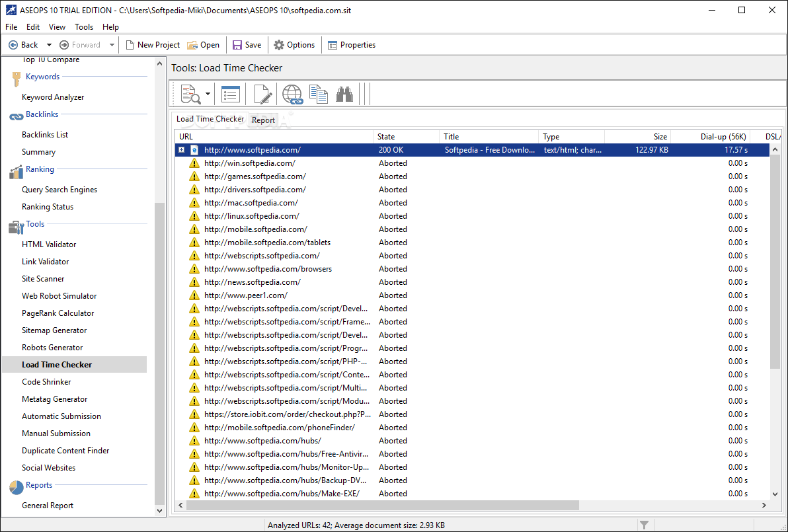Click table horizontal scroll right arrow
Screen dimensions: 788x532
[x=764, y=506]
